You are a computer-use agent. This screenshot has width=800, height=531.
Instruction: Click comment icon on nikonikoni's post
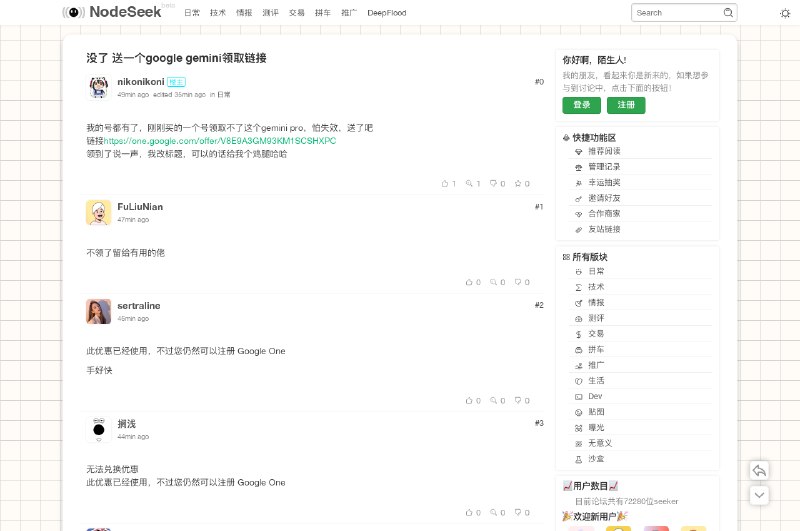pos(469,184)
